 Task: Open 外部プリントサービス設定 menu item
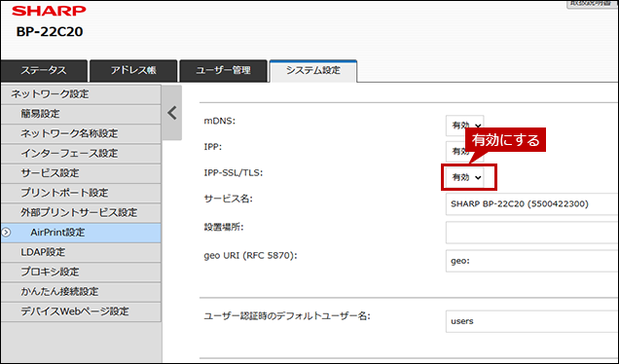tap(81, 213)
